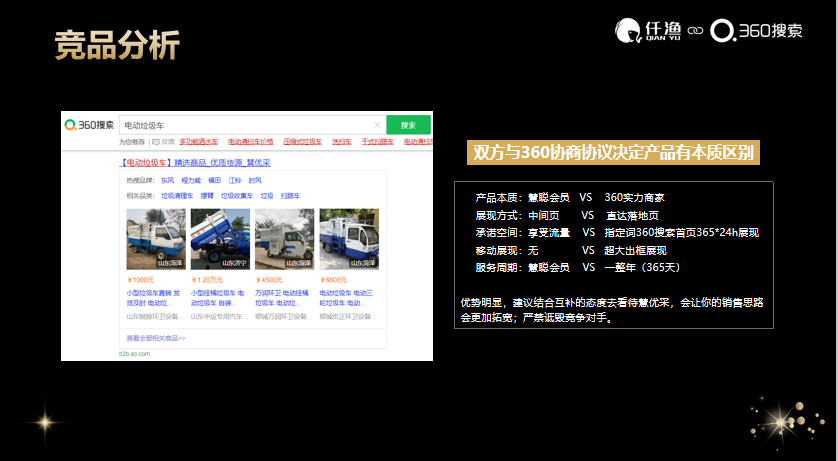Open the ¥6600元 blue truck thumbnail
Viewport: 838px width, 461px height.
point(349,239)
